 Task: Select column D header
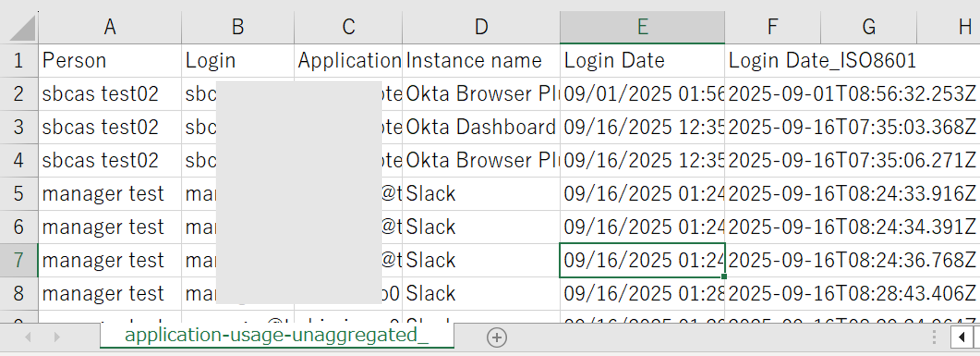(481, 27)
